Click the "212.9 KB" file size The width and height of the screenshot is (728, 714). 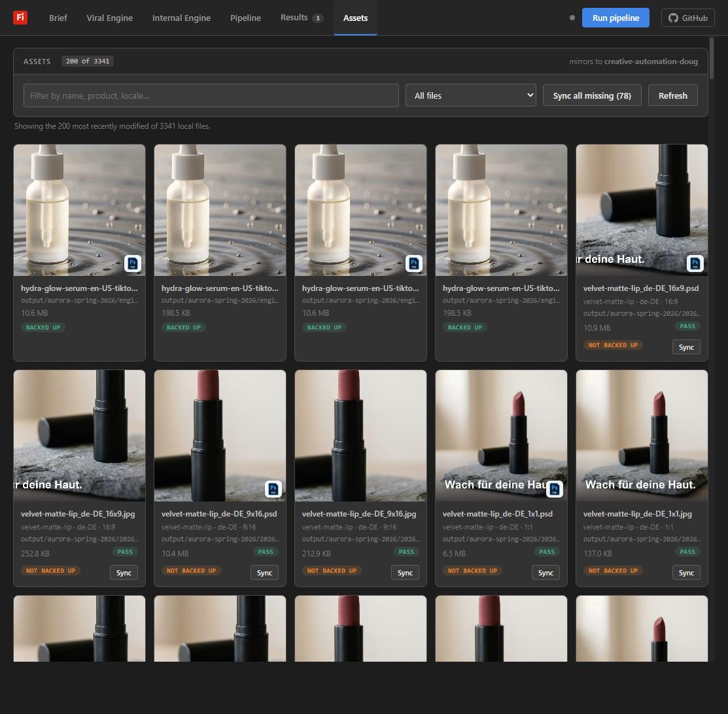(x=316, y=554)
